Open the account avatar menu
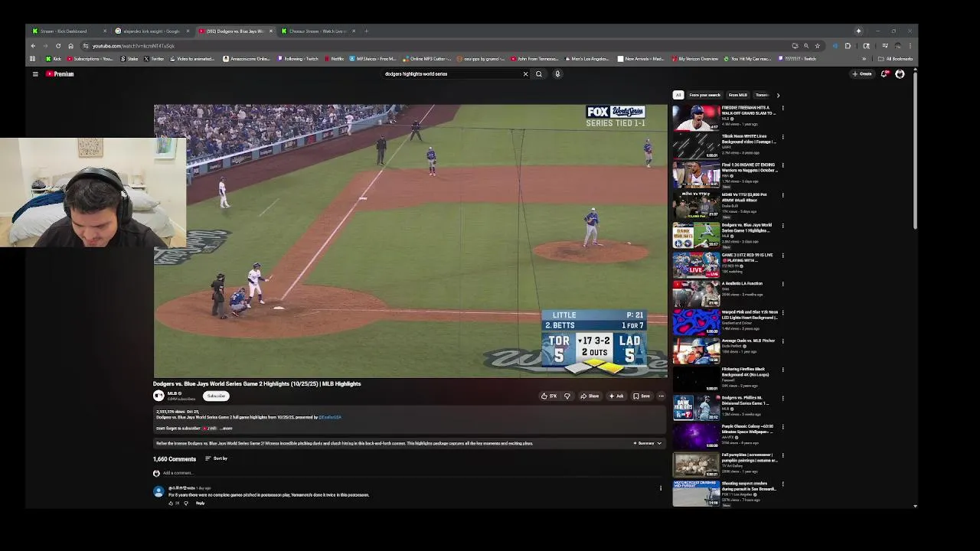This screenshot has height=551, width=980. (x=900, y=74)
